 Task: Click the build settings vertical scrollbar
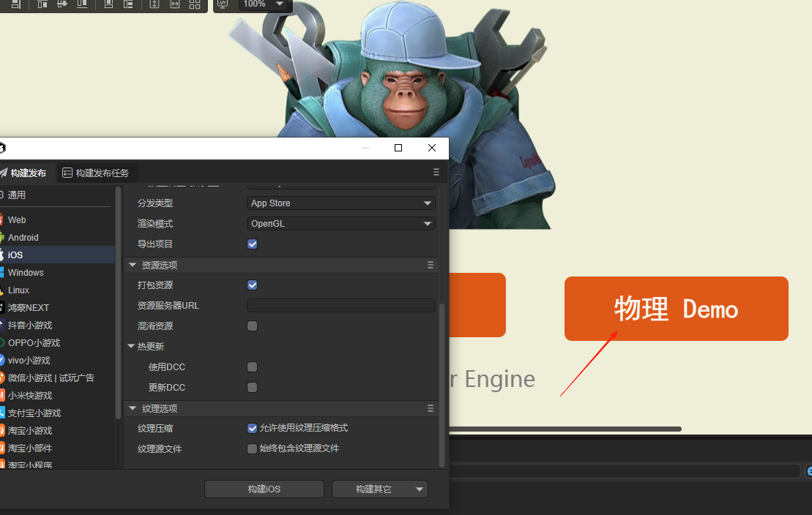442,386
